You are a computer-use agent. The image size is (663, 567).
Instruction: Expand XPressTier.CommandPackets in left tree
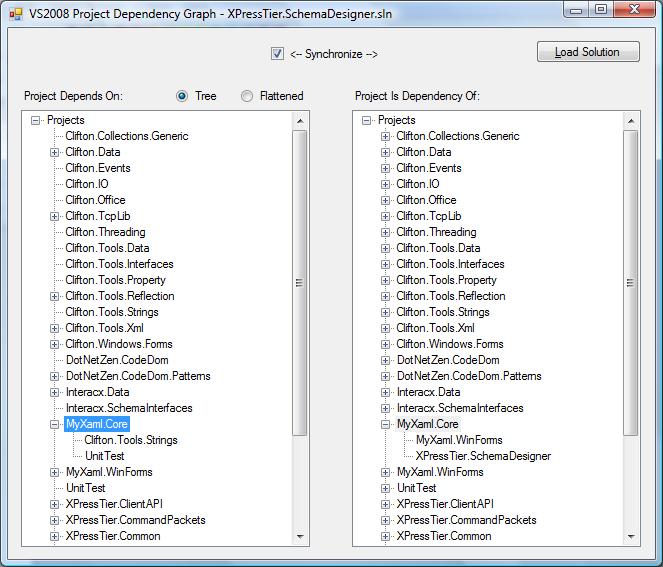(55, 520)
